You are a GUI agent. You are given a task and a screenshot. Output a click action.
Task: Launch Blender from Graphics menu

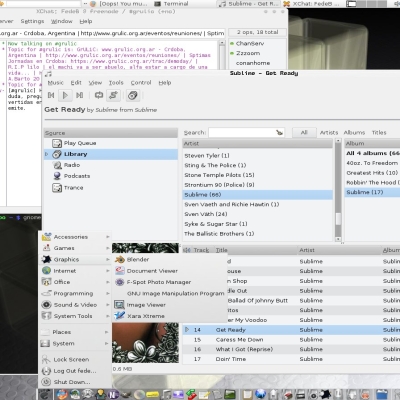(x=170, y=260)
